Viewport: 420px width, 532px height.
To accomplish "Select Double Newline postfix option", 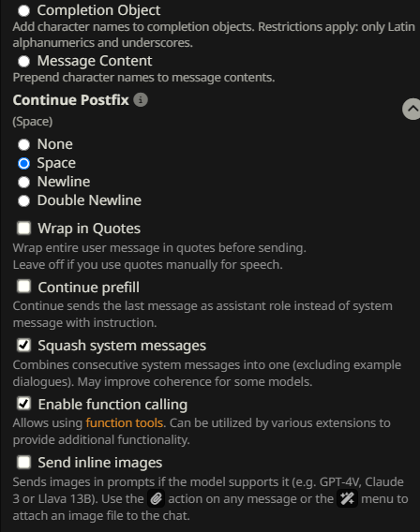I will click(x=23, y=200).
